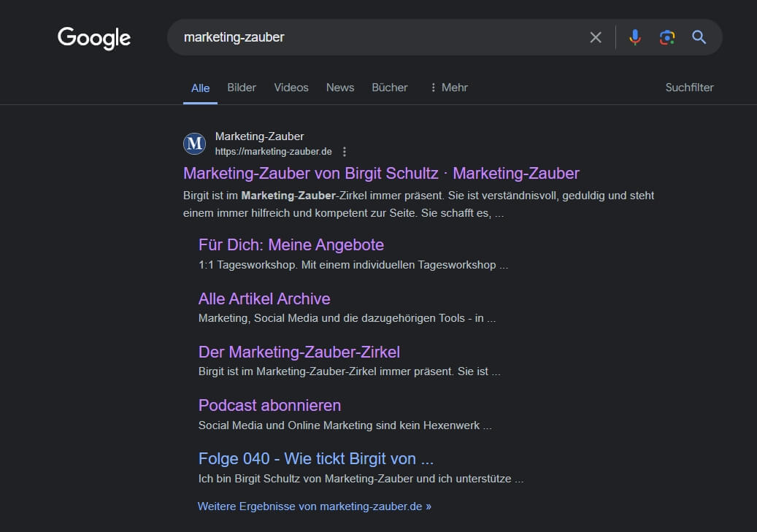Open Google Lens image search
757x532 pixels.
(666, 37)
